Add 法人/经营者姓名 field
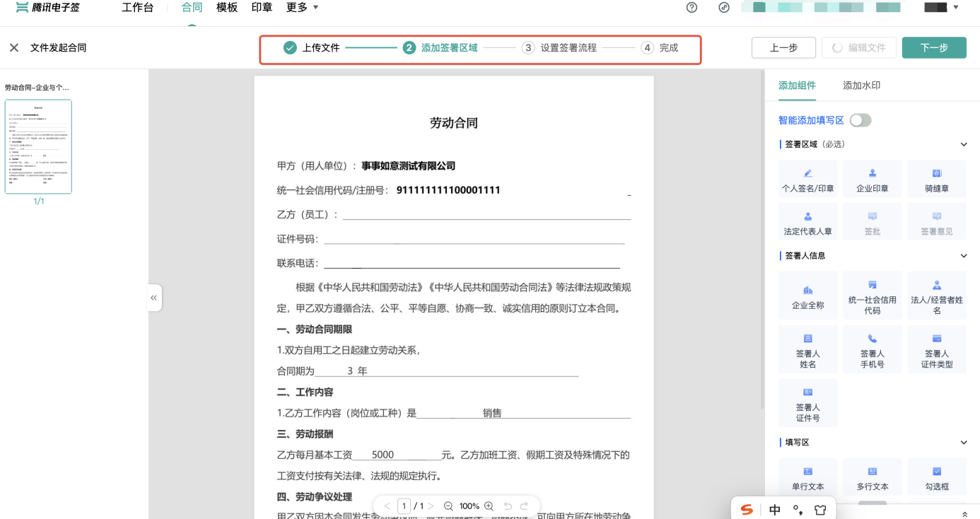This screenshot has height=519, width=980. tap(937, 297)
